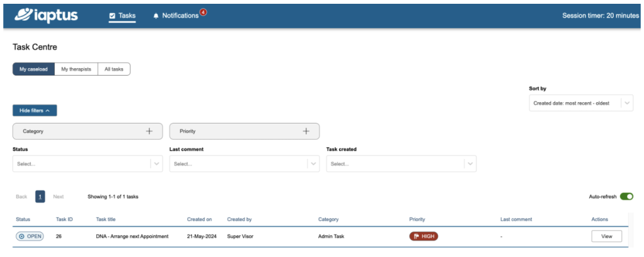Viewport: 644px width, 257px height.
Task: Click the plus icon in Category filter
Action: pyautogui.click(x=149, y=131)
